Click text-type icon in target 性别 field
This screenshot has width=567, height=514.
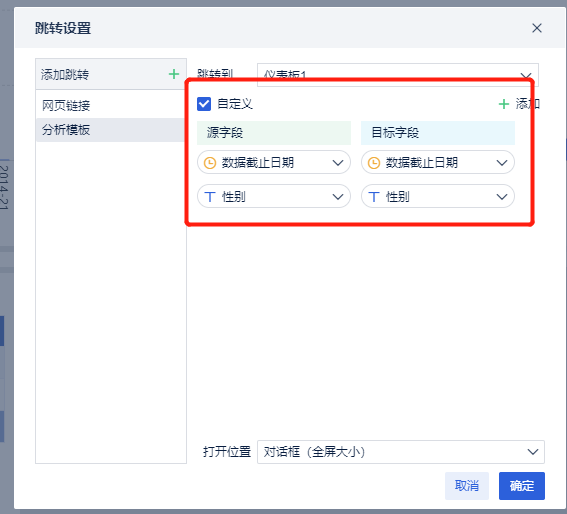tap(374, 197)
